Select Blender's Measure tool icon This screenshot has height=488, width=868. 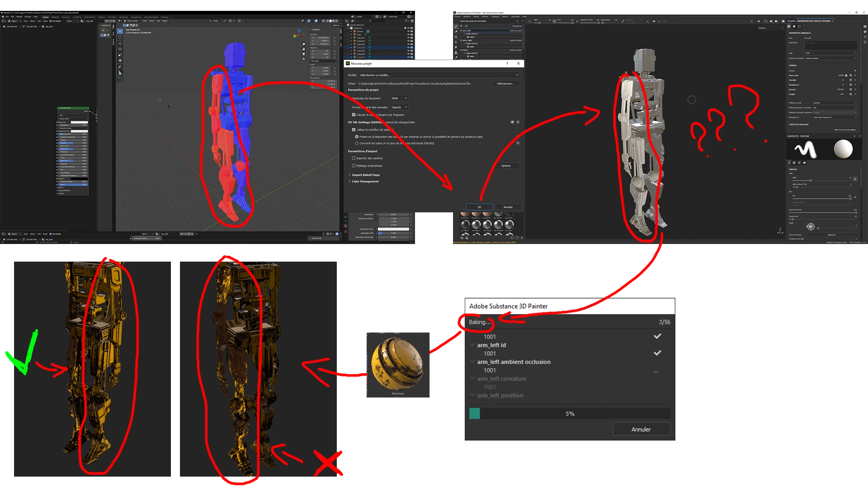[x=120, y=72]
